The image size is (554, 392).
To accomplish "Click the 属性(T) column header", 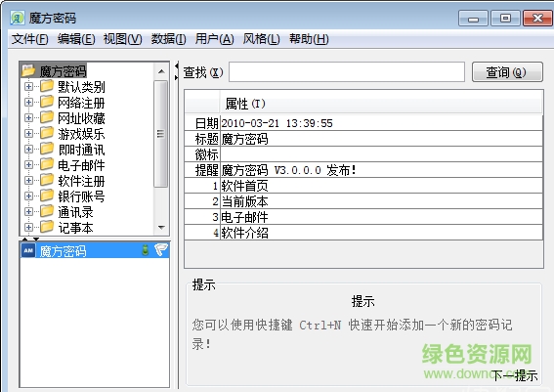I will [x=245, y=104].
